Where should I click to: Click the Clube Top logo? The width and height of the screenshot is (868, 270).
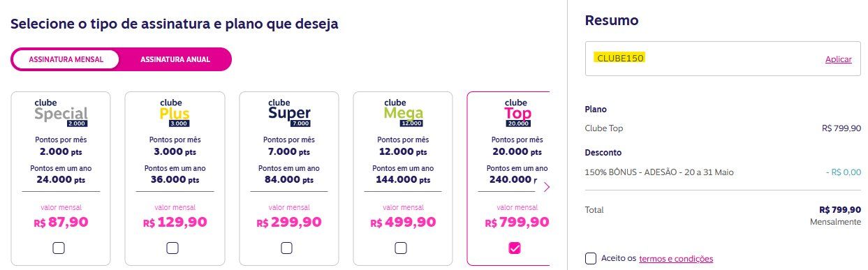[x=517, y=113]
